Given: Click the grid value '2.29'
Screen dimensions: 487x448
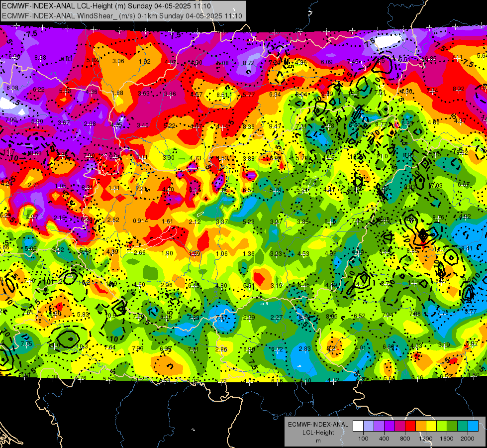Looking at the screenshot, I should [x=249, y=318].
